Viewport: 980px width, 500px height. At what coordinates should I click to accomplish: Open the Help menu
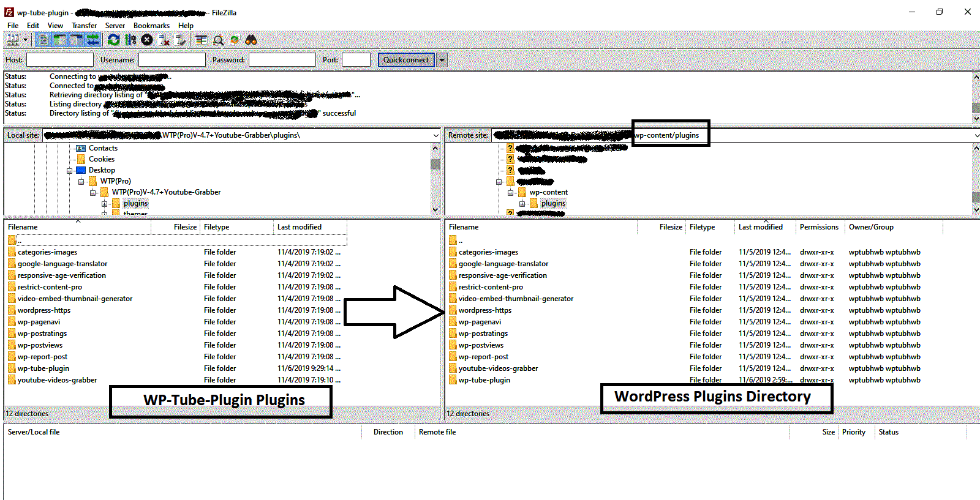[186, 26]
